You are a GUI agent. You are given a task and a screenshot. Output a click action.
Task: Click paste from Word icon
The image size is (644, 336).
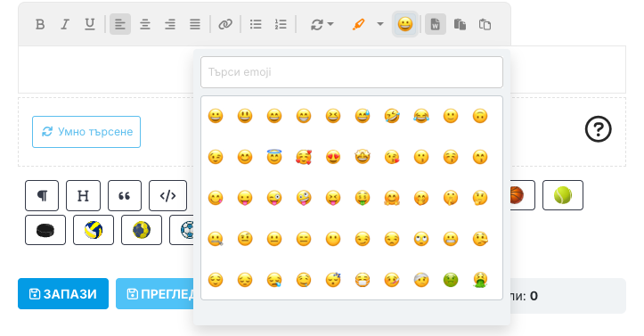click(x=436, y=24)
